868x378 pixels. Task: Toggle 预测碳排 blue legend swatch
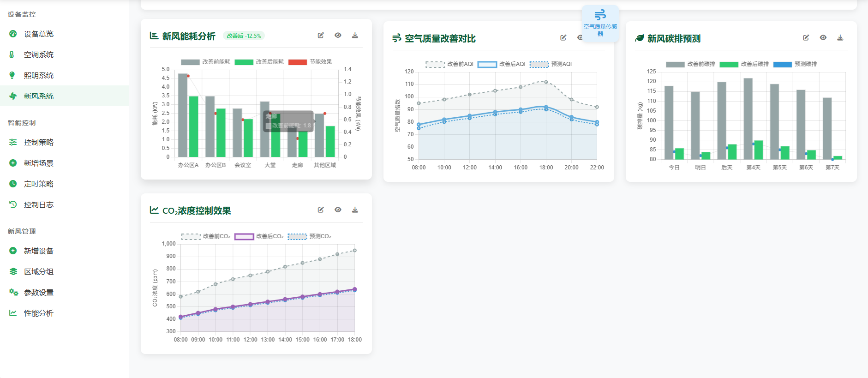click(782, 65)
